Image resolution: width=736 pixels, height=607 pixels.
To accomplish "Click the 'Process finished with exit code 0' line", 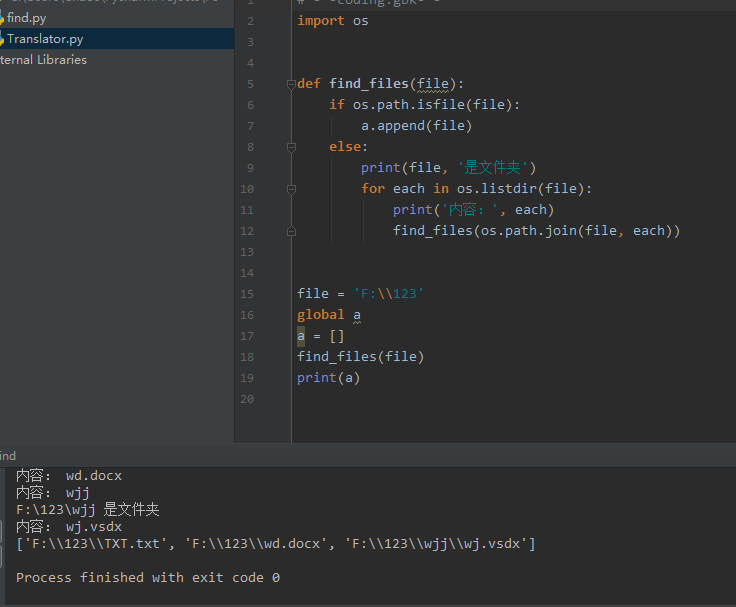I will 148,578.
